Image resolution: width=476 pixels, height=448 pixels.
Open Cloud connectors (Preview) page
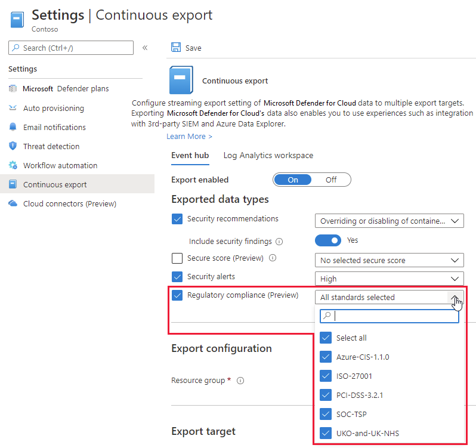click(x=70, y=203)
